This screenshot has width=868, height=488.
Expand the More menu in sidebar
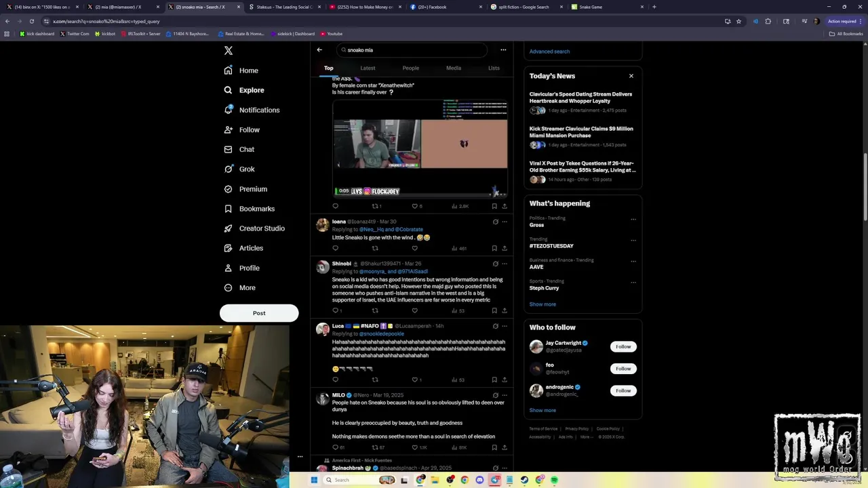tap(240, 287)
